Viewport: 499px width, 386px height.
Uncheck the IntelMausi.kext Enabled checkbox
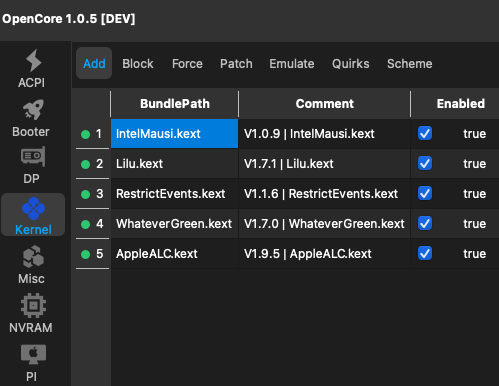point(425,134)
